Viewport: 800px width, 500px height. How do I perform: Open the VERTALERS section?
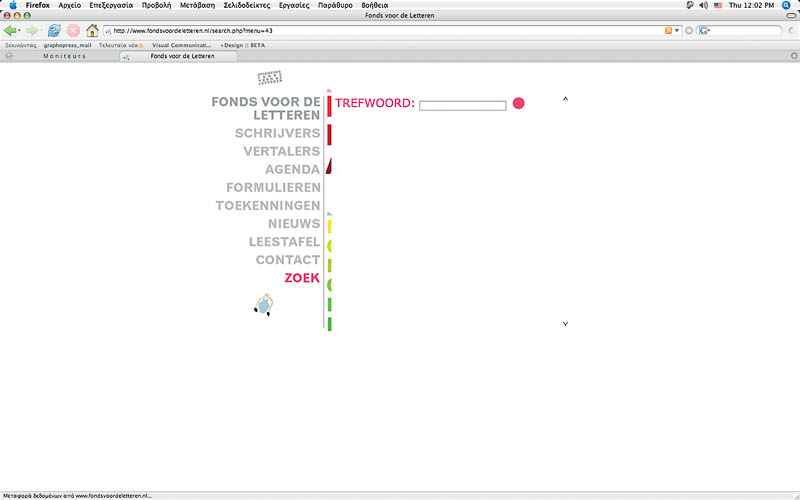[x=282, y=152]
